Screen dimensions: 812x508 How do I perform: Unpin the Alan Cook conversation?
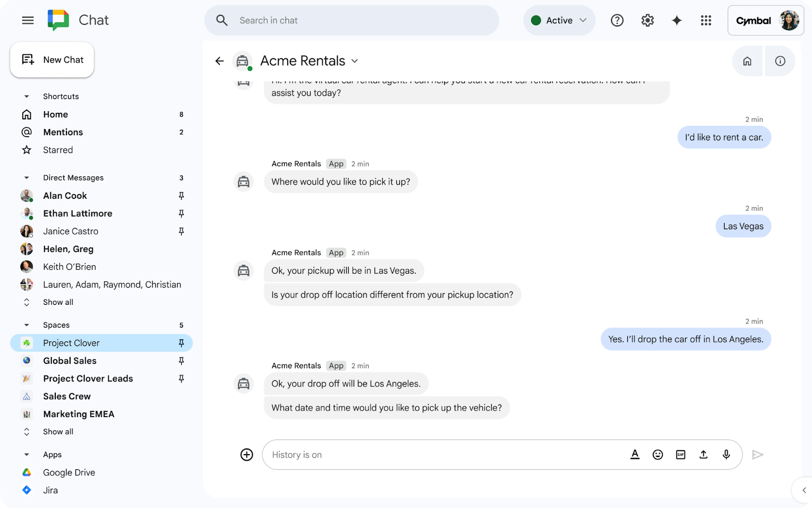pyautogui.click(x=181, y=196)
